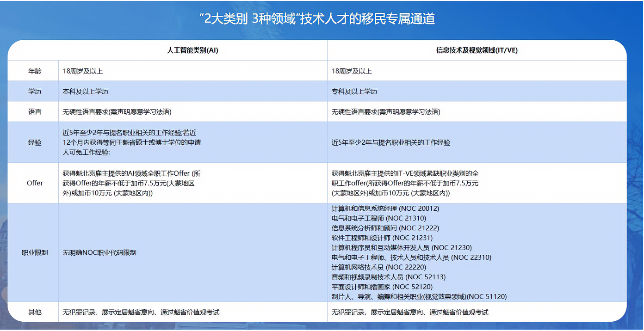
Task: Click the title 技术人才的移民专属通道
Action: point(367,19)
